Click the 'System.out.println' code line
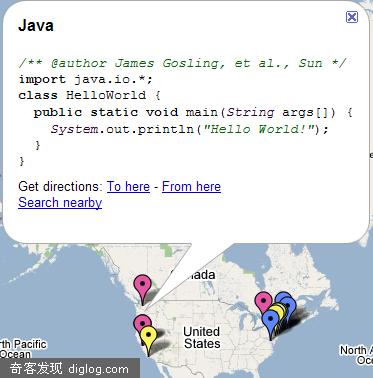This screenshot has height=378, width=373. click(x=189, y=129)
